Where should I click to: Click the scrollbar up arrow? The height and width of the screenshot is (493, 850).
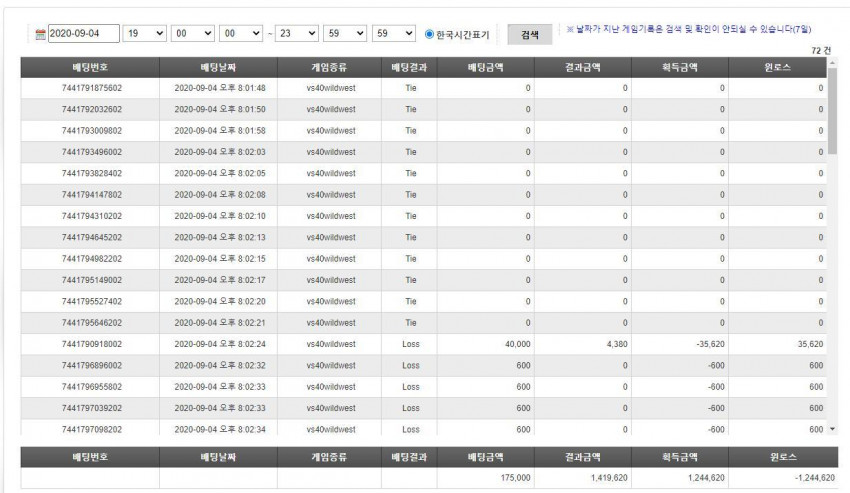click(x=833, y=62)
